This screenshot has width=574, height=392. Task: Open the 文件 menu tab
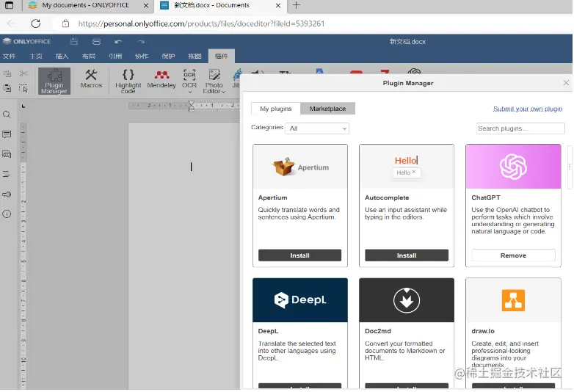pos(9,56)
